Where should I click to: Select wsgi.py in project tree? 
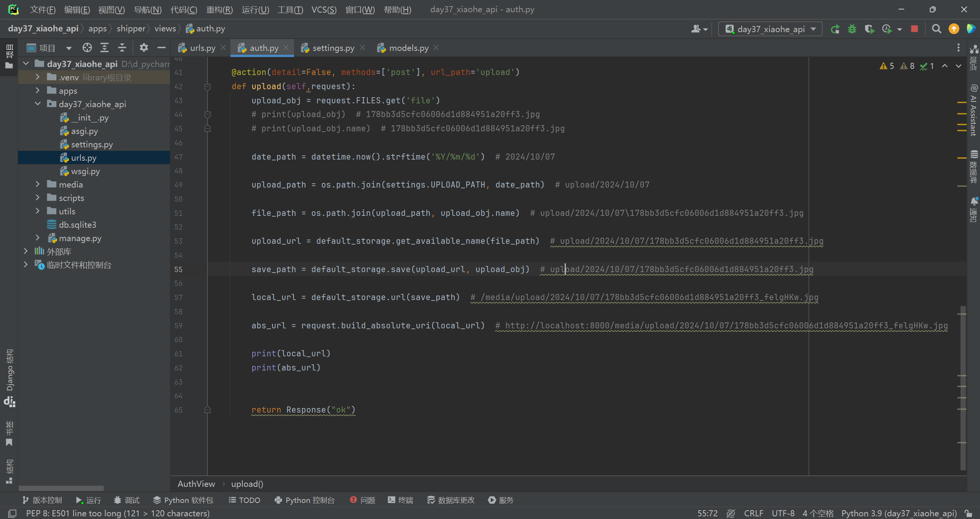click(85, 171)
